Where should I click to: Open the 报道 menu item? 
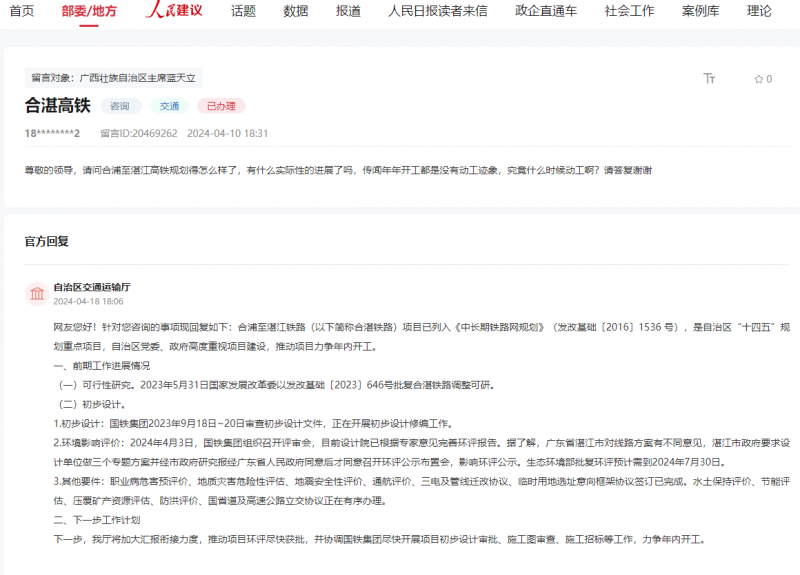(348, 11)
